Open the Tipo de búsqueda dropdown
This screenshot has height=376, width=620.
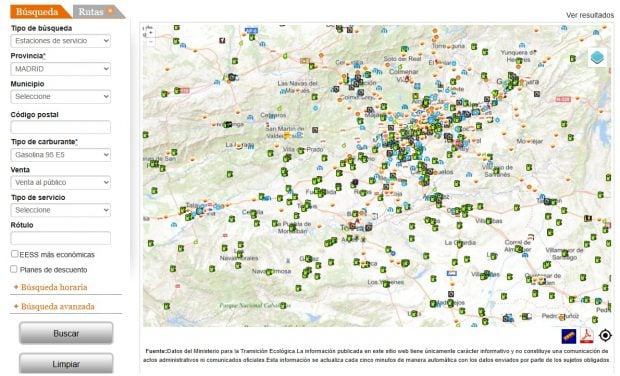click(x=60, y=41)
